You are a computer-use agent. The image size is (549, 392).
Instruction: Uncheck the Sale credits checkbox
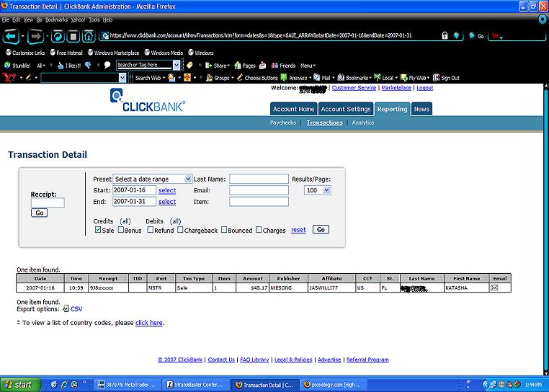point(98,230)
